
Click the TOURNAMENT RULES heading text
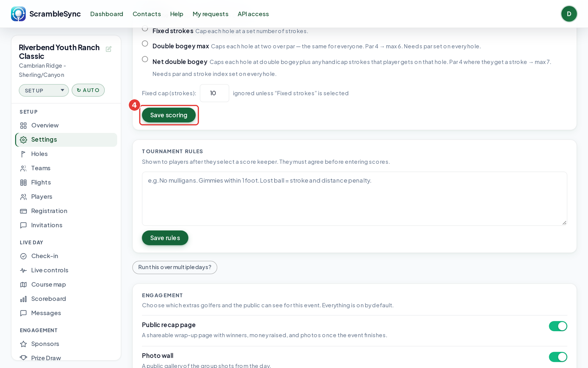[x=172, y=152]
